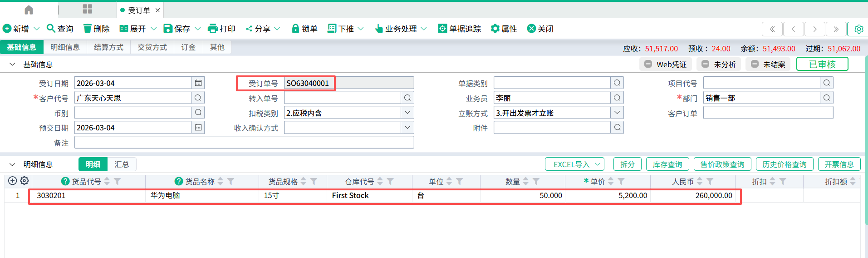Screen dimensions: 868x258
Task: Add a detail row with plus icon
Action: tap(13, 181)
